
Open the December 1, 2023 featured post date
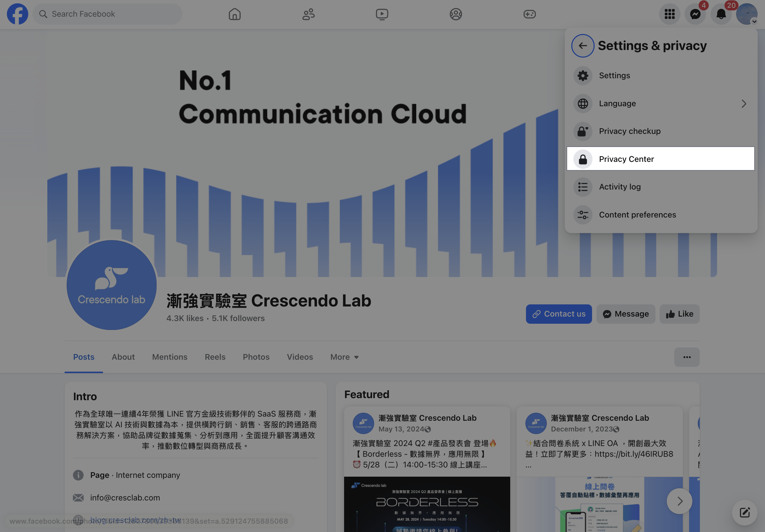pyautogui.click(x=581, y=429)
